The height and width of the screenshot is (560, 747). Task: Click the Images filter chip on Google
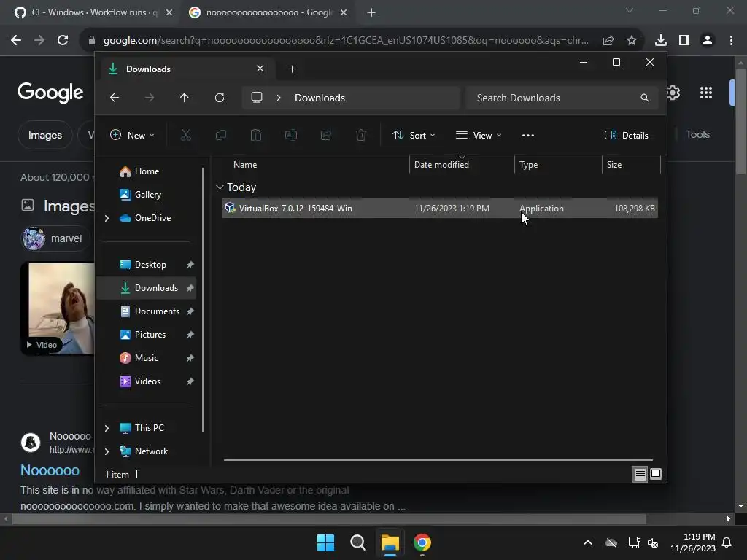[44, 135]
